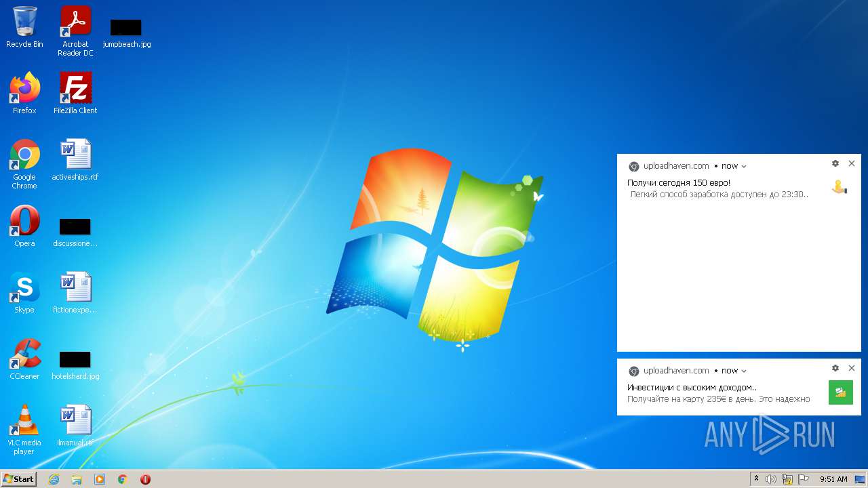Open the Recycle Bin desktop icon

[x=24, y=27]
